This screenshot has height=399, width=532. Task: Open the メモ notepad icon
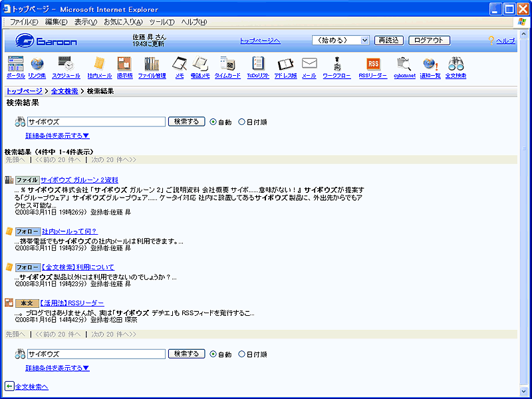180,63
